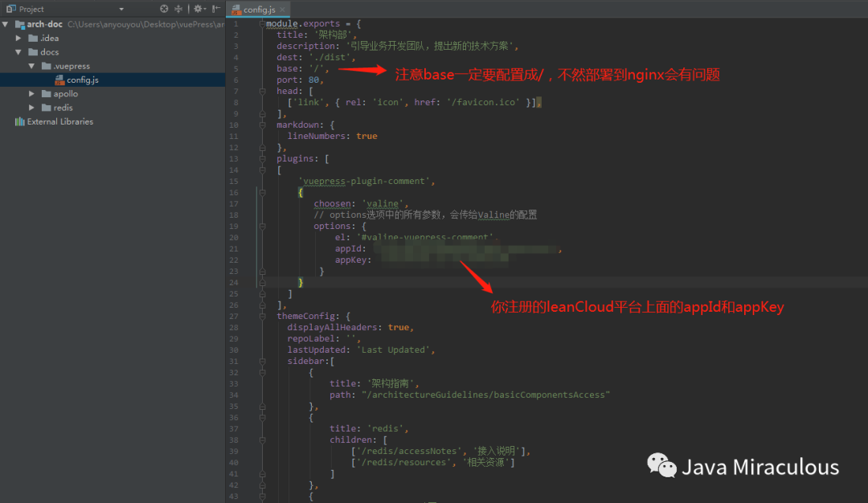The height and width of the screenshot is (503, 868).
Task: Open the Project view dropdown arrow
Action: (121, 10)
